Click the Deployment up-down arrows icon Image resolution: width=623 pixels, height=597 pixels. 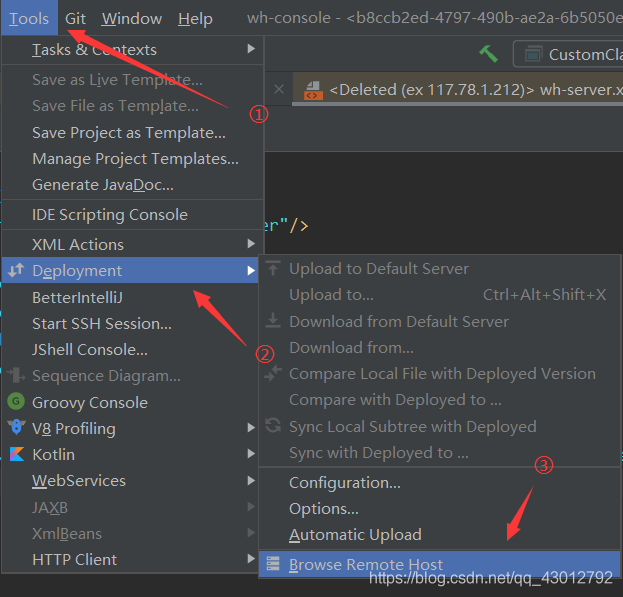click(16, 270)
